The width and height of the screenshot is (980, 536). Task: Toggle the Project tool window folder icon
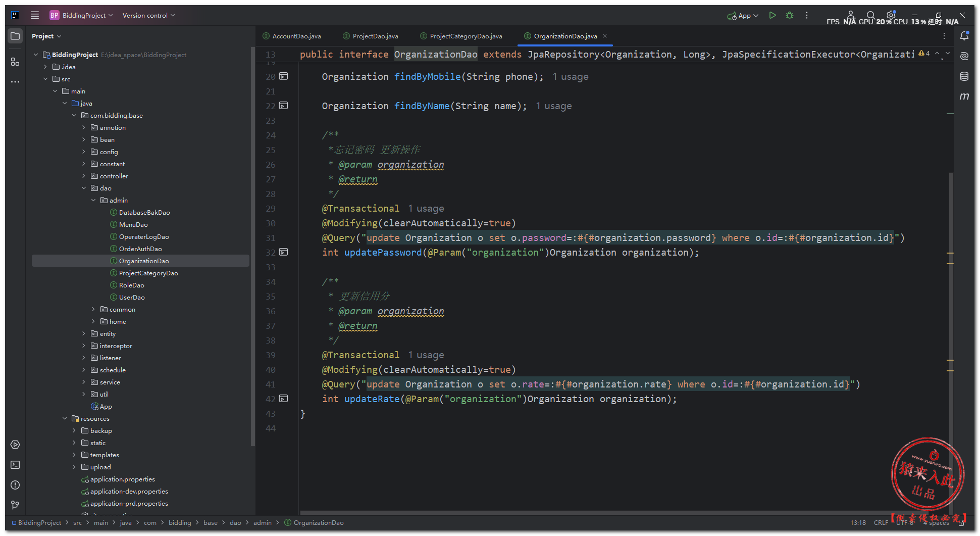(15, 36)
